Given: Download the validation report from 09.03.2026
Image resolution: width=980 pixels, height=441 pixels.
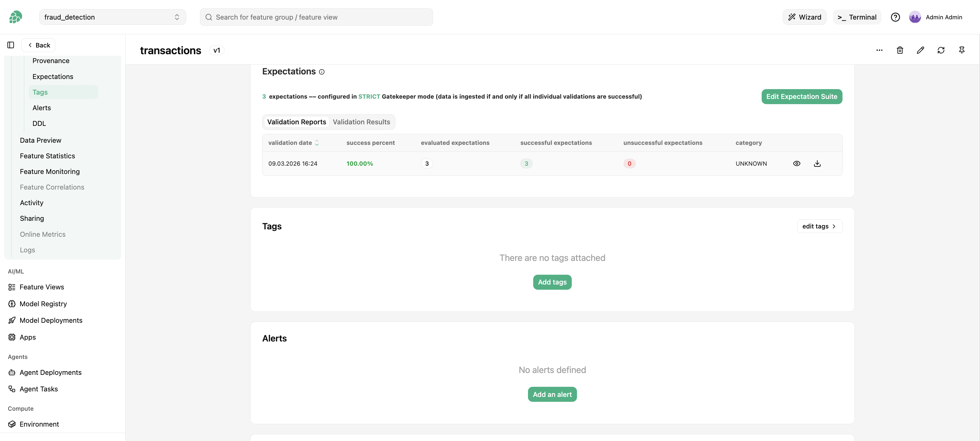Looking at the screenshot, I should click(x=817, y=164).
